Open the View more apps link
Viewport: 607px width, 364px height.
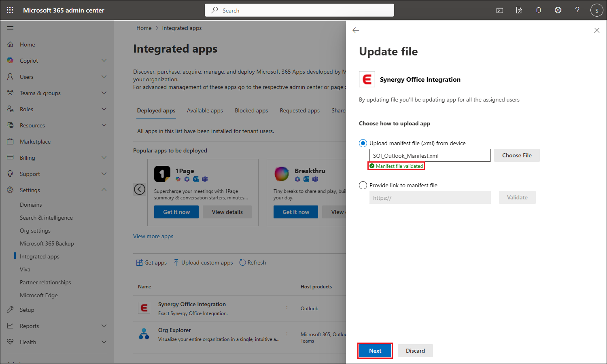(x=153, y=236)
